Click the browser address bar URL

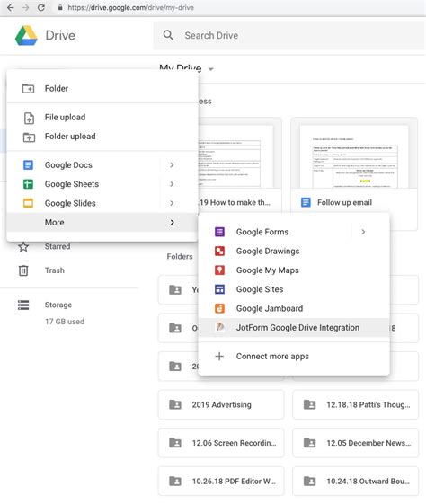coord(130,8)
